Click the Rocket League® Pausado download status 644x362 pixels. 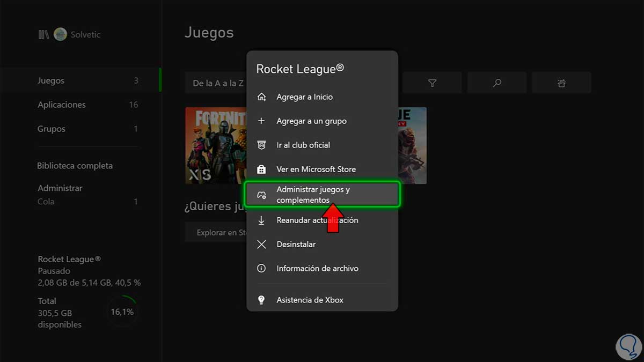[x=89, y=271]
